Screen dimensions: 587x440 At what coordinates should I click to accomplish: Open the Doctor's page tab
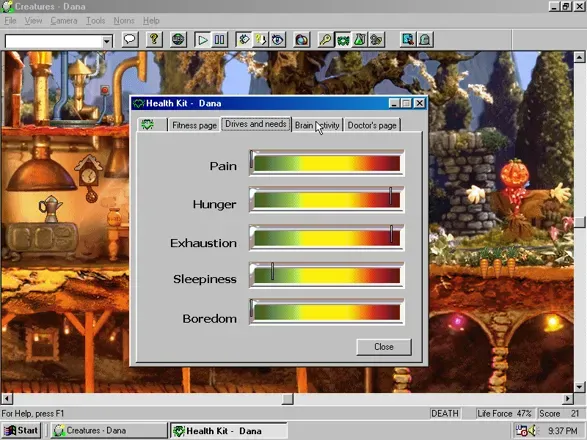coord(372,125)
